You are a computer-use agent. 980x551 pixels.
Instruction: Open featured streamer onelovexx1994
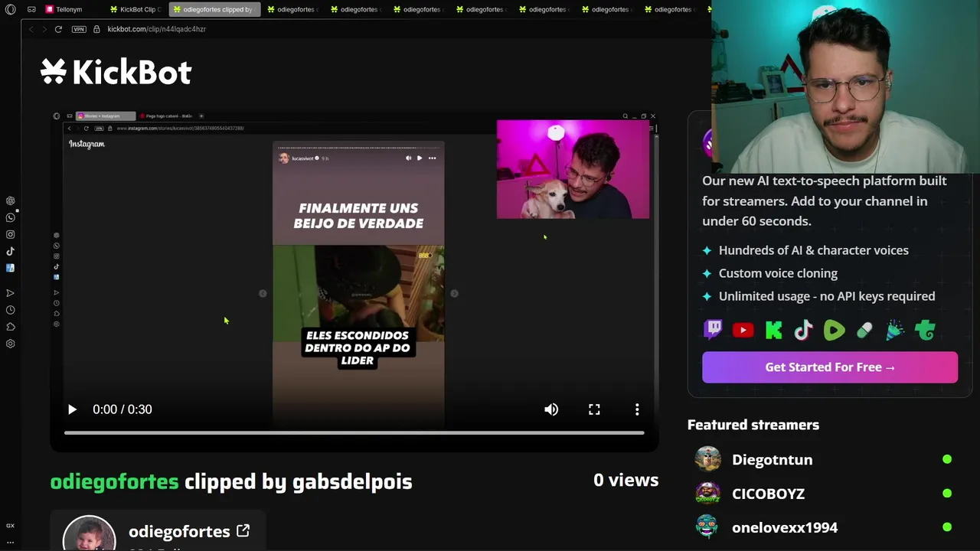785,527
